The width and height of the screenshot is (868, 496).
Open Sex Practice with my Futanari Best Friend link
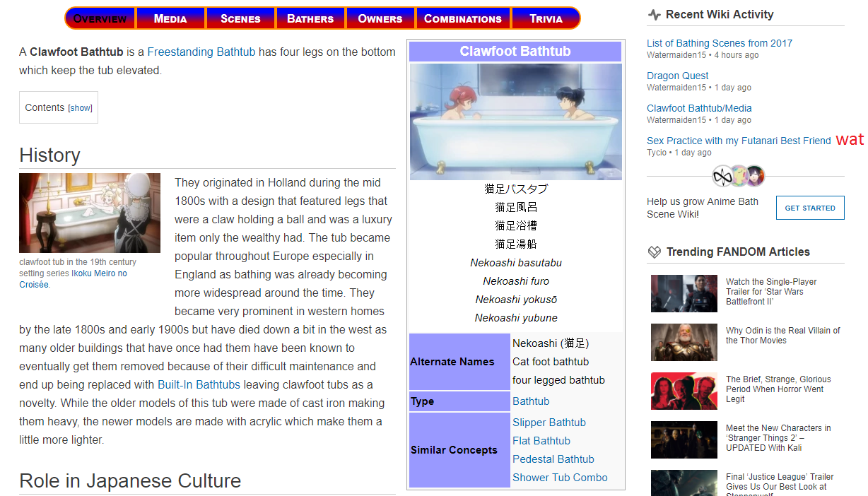[739, 141]
